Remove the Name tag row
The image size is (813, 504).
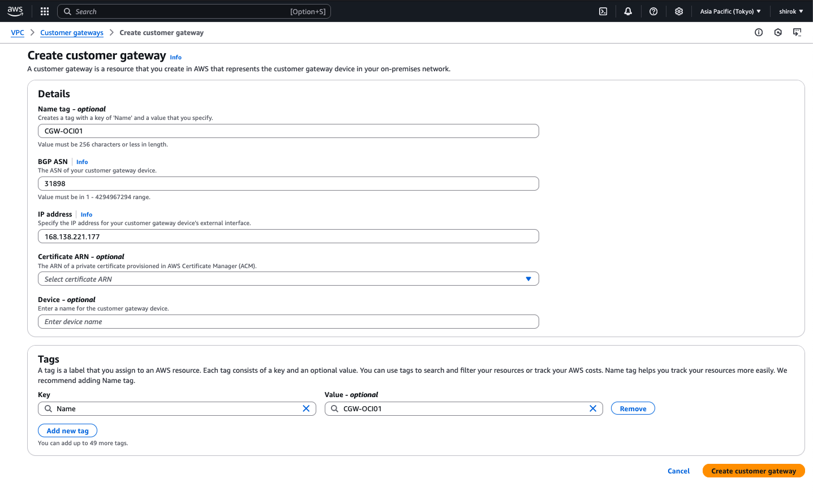click(633, 408)
